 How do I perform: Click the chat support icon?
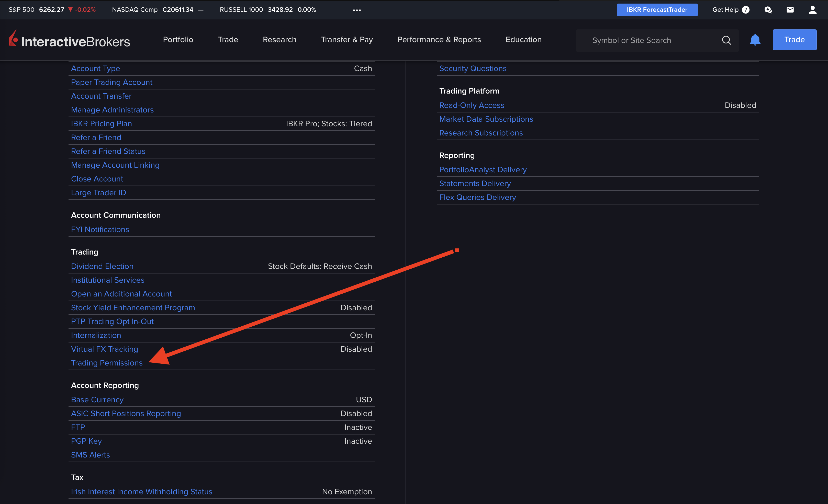pos(768,10)
